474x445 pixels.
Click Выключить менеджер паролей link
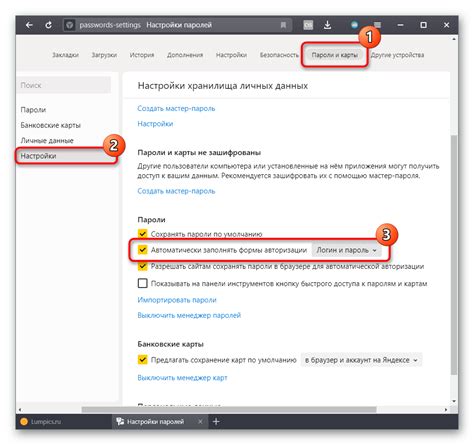[189, 315]
